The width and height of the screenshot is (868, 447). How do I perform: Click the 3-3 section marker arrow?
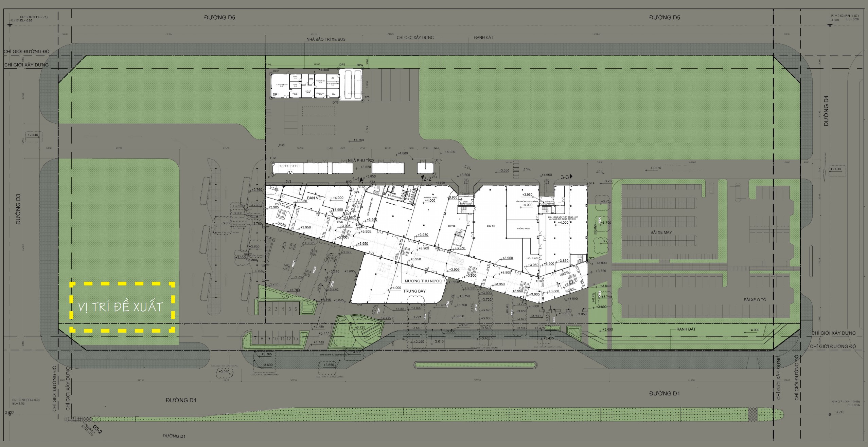click(571, 176)
